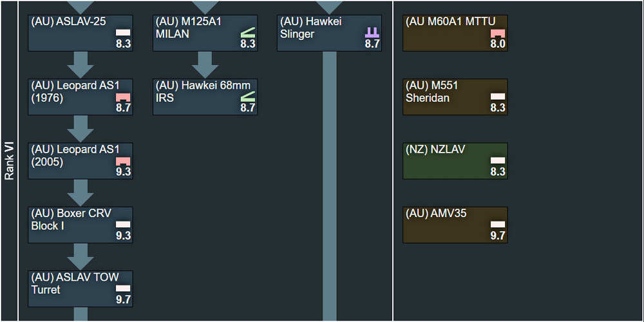
Task: Click the 9.3 rating on Boxer CRV Block I
Action: (x=123, y=236)
